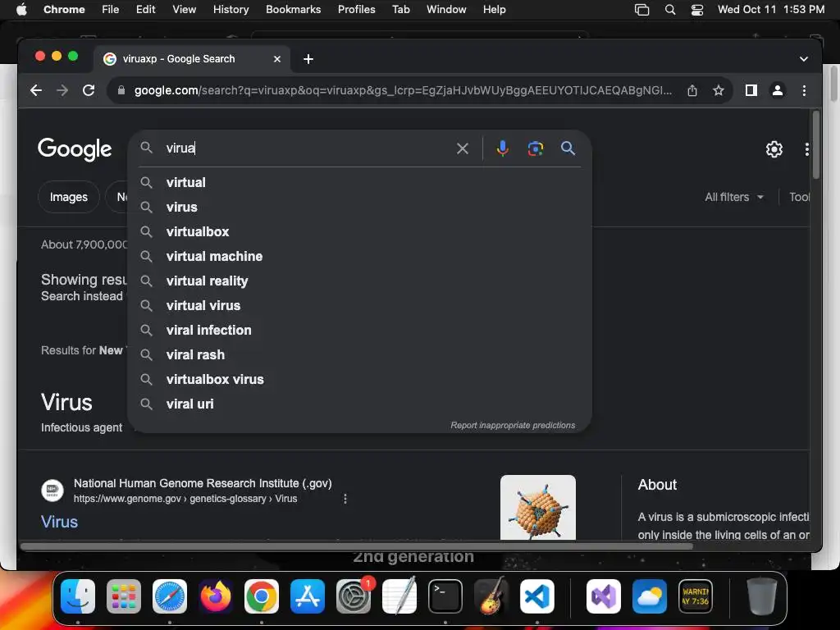This screenshot has width=840, height=630.
Task: Open All filters dropdown
Action: 734,197
